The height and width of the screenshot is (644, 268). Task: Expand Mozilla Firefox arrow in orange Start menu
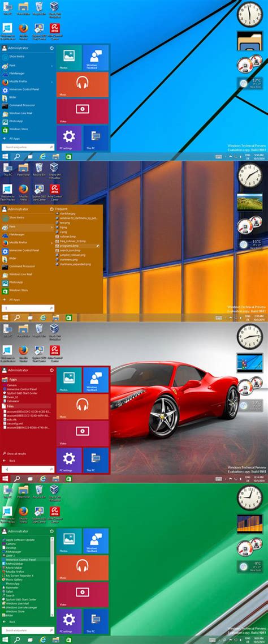(x=51, y=243)
